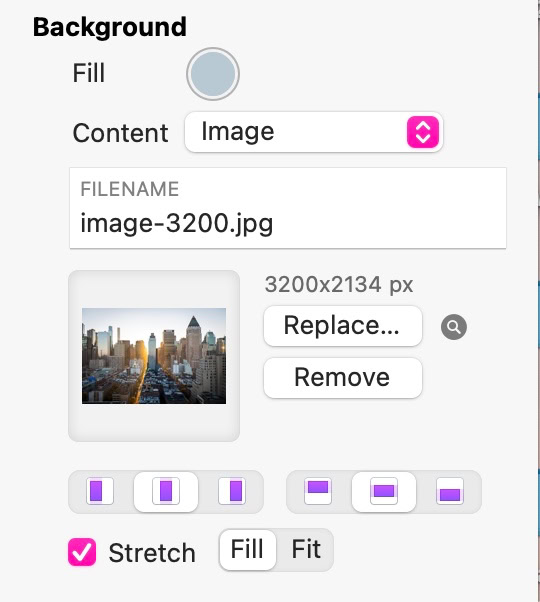Select the Fill stretch mode

pos(248,549)
